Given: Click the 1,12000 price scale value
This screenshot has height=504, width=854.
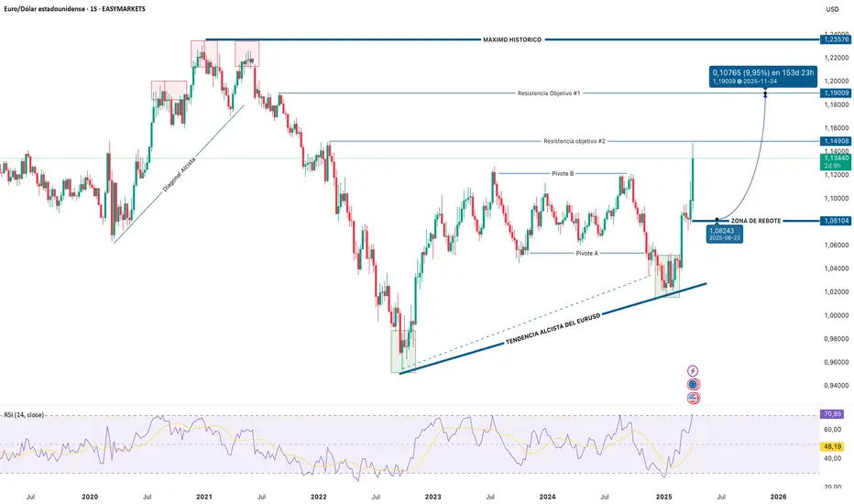Looking at the screenshot, I should 837,175.
